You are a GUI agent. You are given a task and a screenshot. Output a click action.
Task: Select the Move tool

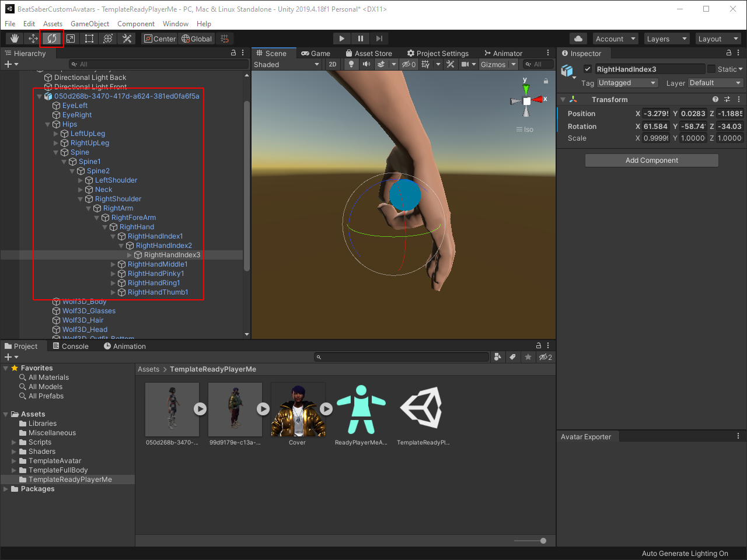(x=33, y=38)
